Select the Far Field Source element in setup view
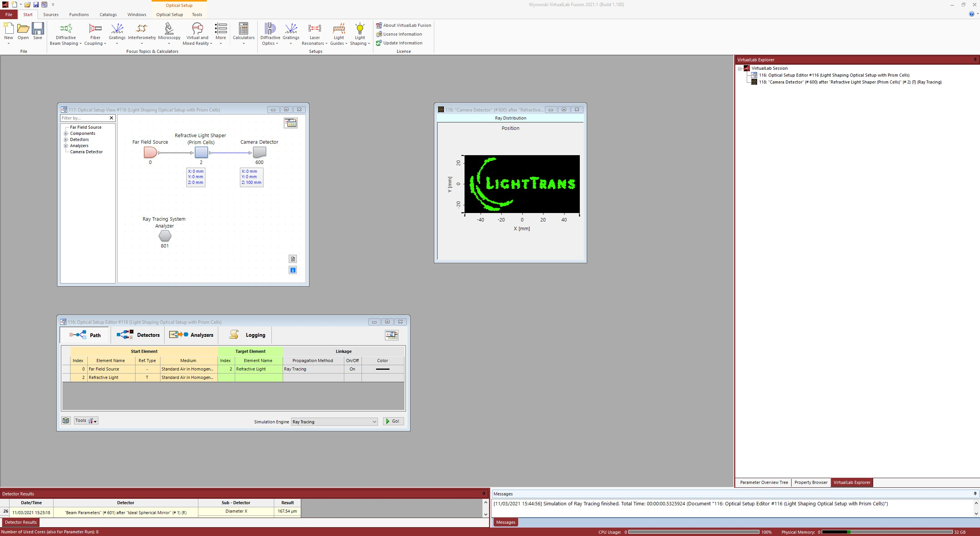 pyautogui.click(x=150, y=152)
